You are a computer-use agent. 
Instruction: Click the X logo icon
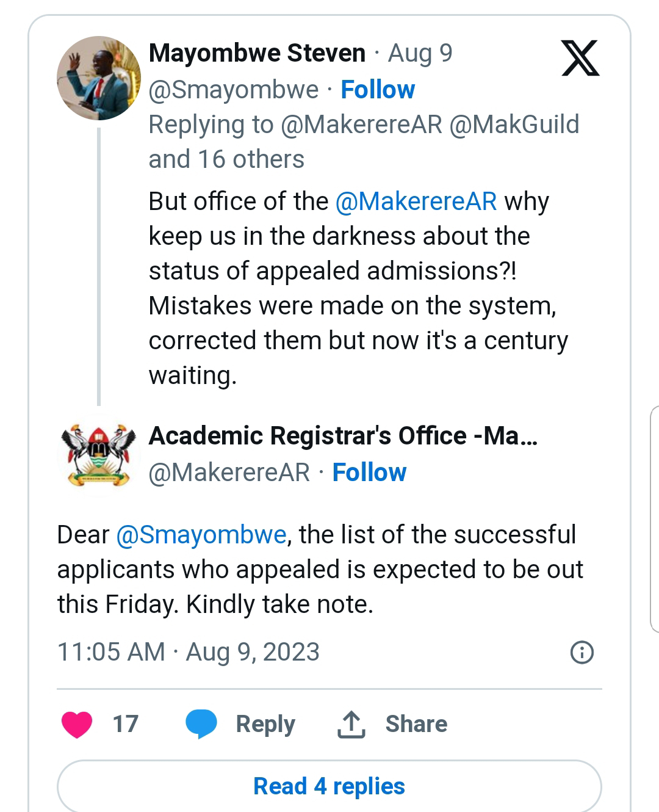click(x=580, y=58)
